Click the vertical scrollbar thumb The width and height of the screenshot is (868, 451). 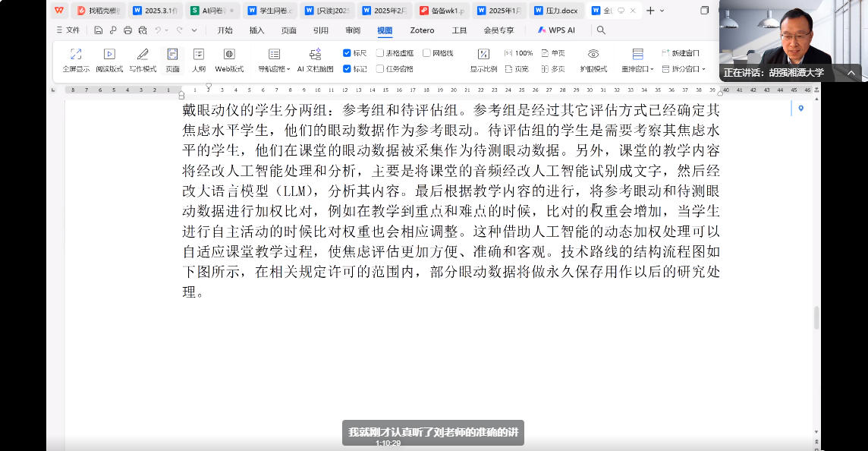[816, 317]
